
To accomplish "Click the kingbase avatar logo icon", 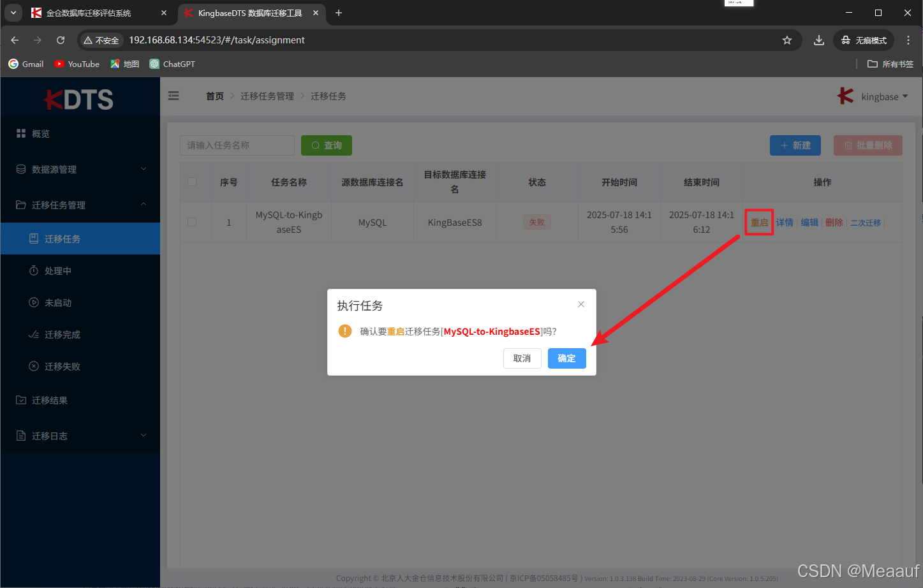I will point(846,96).
